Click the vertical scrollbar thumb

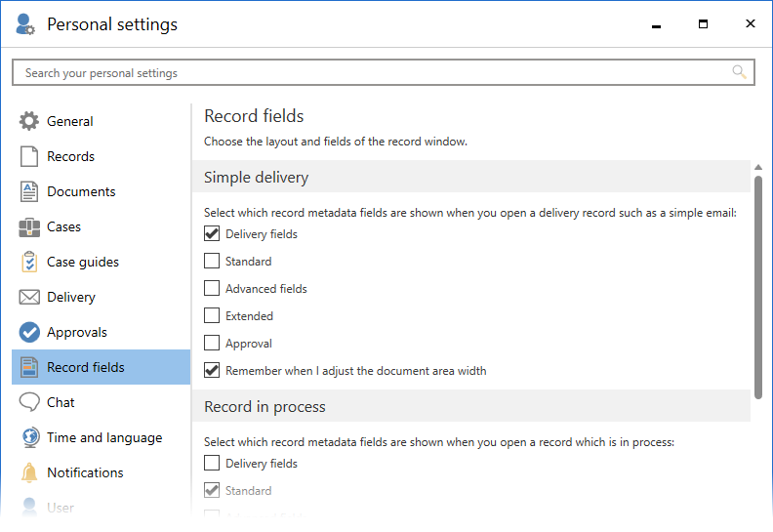(x=758, y=286)
